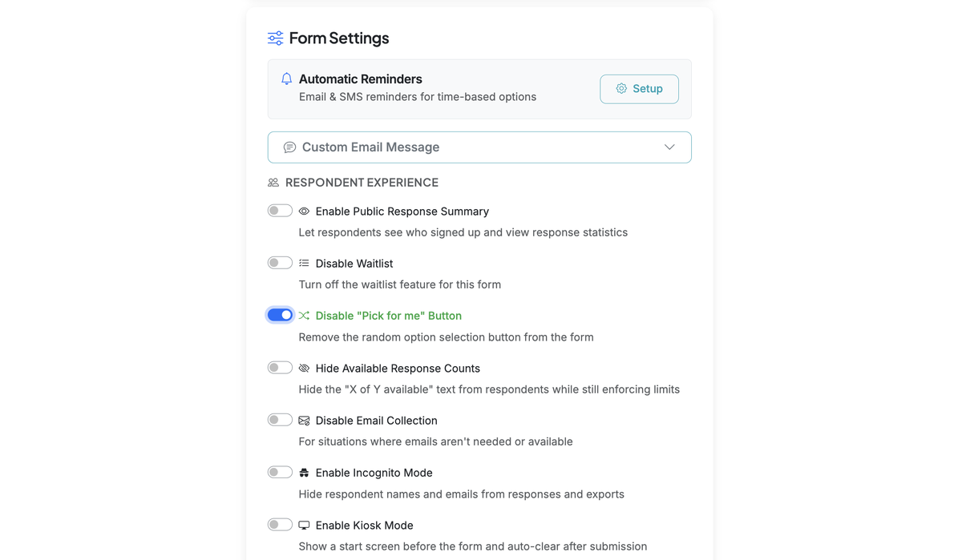Click the shuffle icon beside Disable Pick for me

point(304,315)
